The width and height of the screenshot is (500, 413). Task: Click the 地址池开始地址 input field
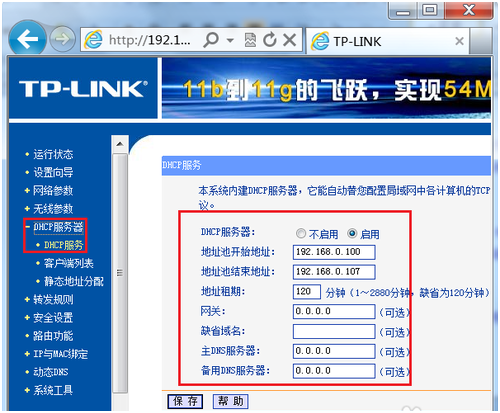click(x=334, y=252)
